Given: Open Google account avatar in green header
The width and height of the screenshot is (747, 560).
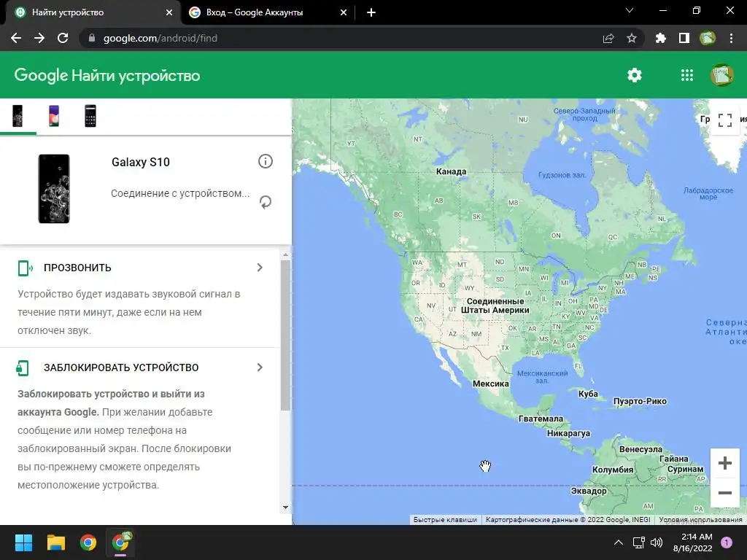Looking at the screenshot, I should coord(721,75).
